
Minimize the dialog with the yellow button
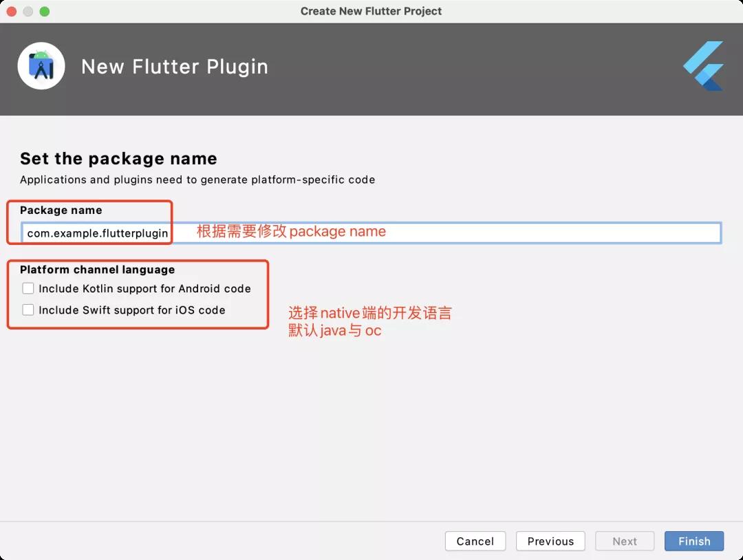pos(28,12)
